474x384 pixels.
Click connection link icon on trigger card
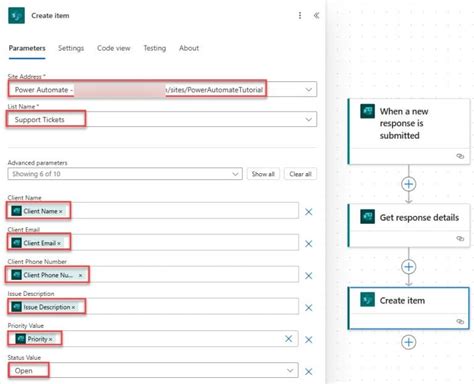(x=460, y=156)
